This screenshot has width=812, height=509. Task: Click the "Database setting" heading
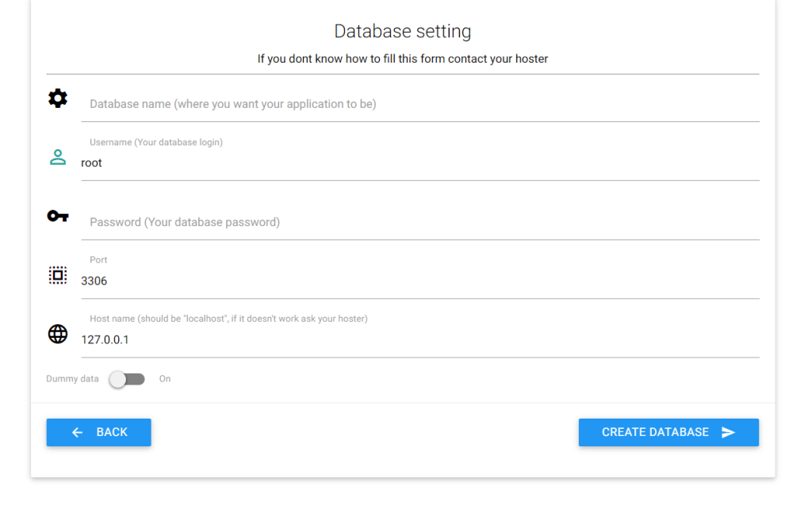(x=402, y=31)
